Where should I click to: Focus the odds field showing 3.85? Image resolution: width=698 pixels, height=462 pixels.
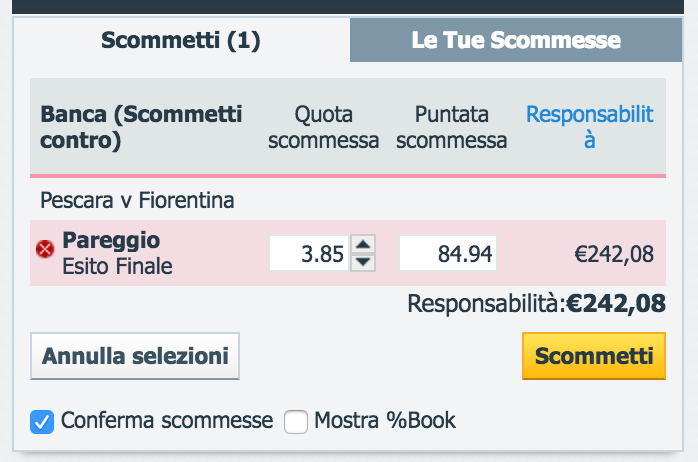(x=309, y=253)
